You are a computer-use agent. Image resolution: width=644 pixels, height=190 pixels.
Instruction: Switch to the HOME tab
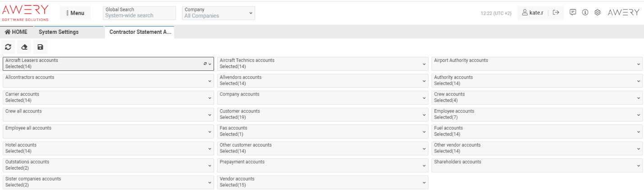(x=16, y=32)
